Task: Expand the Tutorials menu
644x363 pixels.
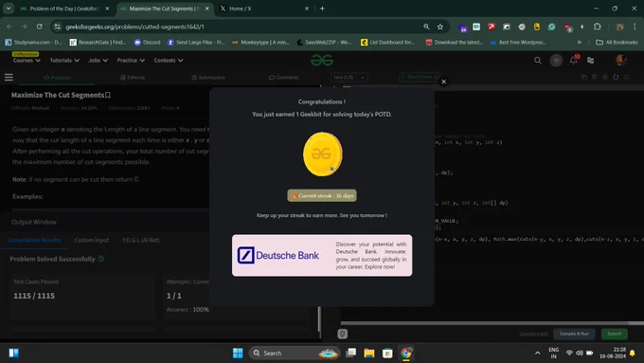Action: pyautogui.click(x=64, y=61)
